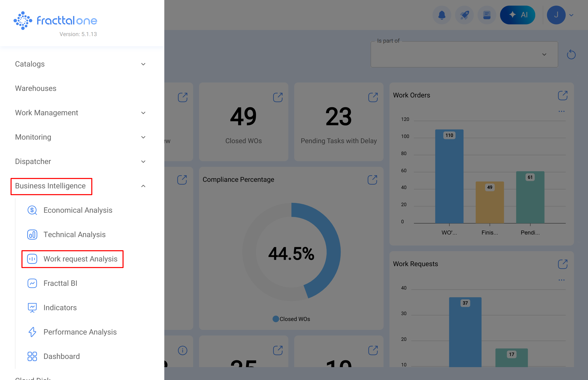Select the Economical Analysis dollar icon
The height and width of the screenshot is (380, 588).
[x=32, y=210]
